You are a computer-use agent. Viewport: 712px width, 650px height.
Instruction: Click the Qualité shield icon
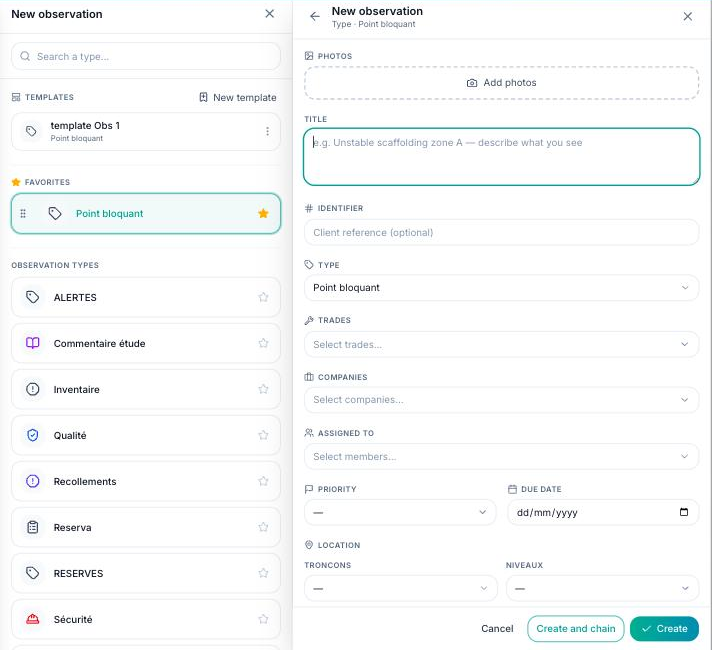click(x=33, y=435)
